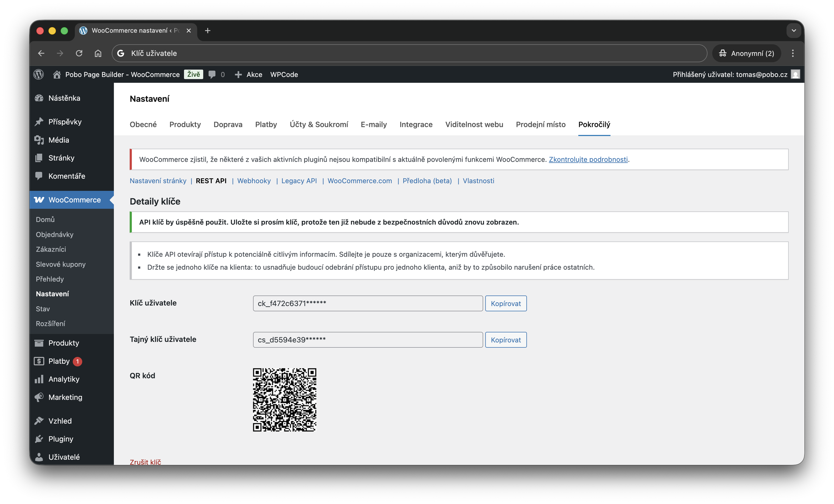This screenshot has height=504, width=834.
Task: Reload the page with browser refresh icon
Action: pos(79,53)
